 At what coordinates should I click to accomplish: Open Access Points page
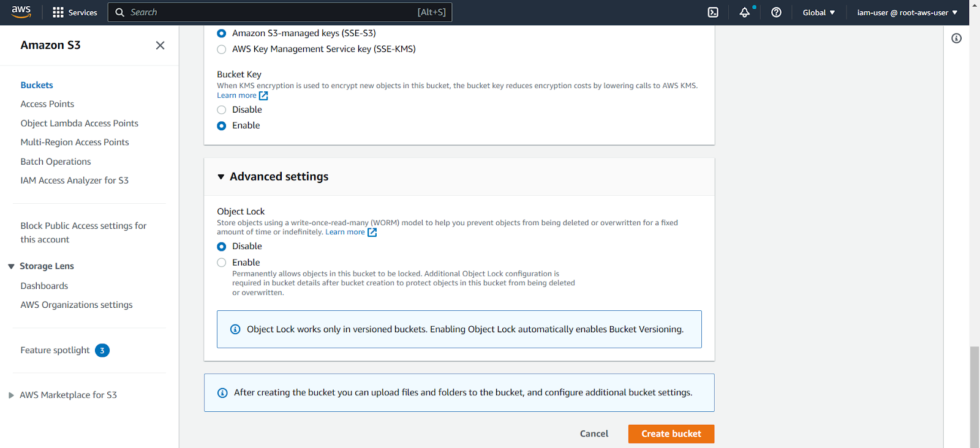tap(47, 104)
